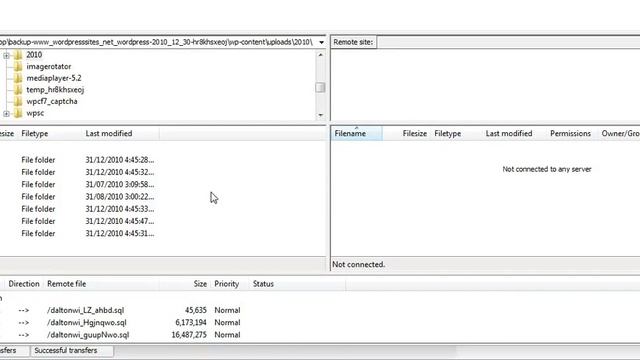640x360 pixels.
Task: Click the scroll up arrow of local tree
Action: (320, 55)
